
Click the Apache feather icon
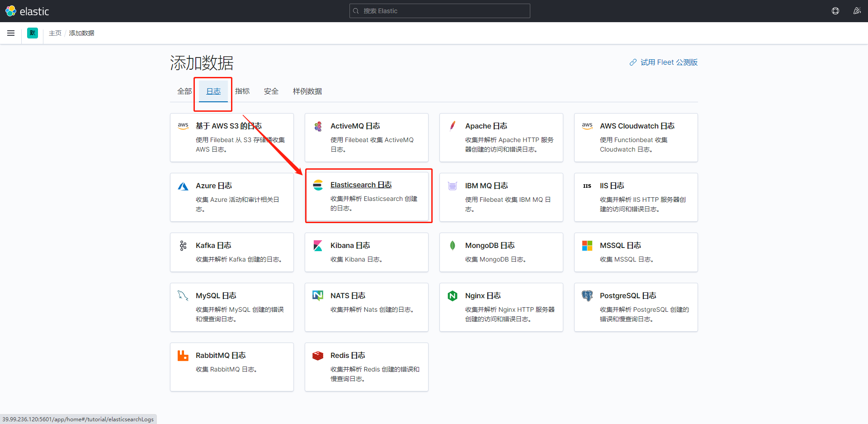click(453, 126)
